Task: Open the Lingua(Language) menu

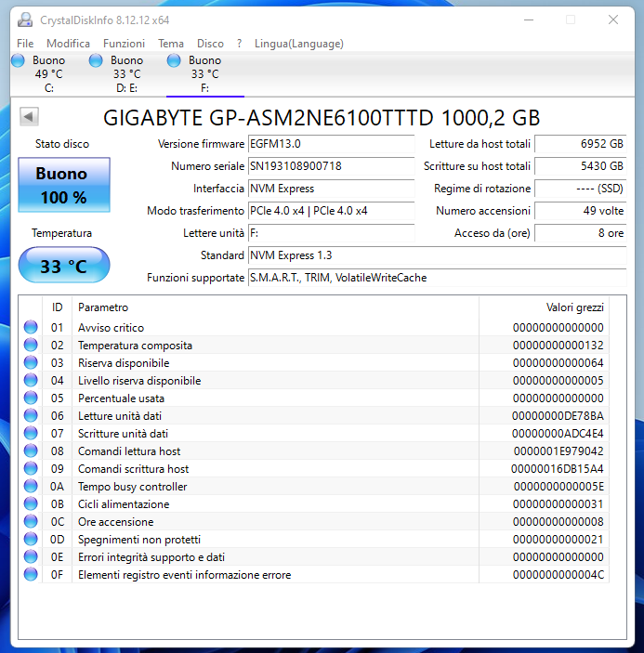Action: point(299,44)
